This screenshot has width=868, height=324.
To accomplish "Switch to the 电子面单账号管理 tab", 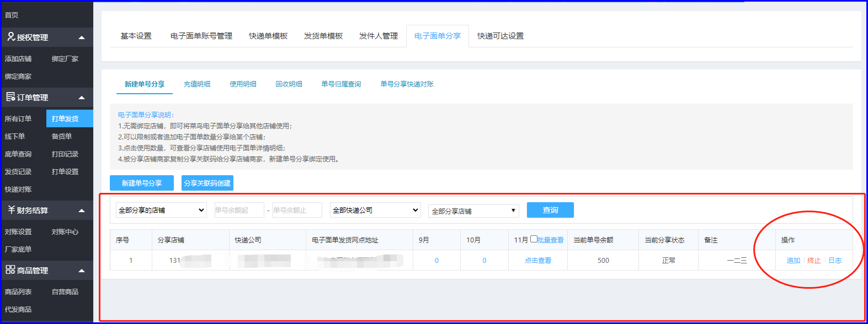I will (x=201, y=36).
